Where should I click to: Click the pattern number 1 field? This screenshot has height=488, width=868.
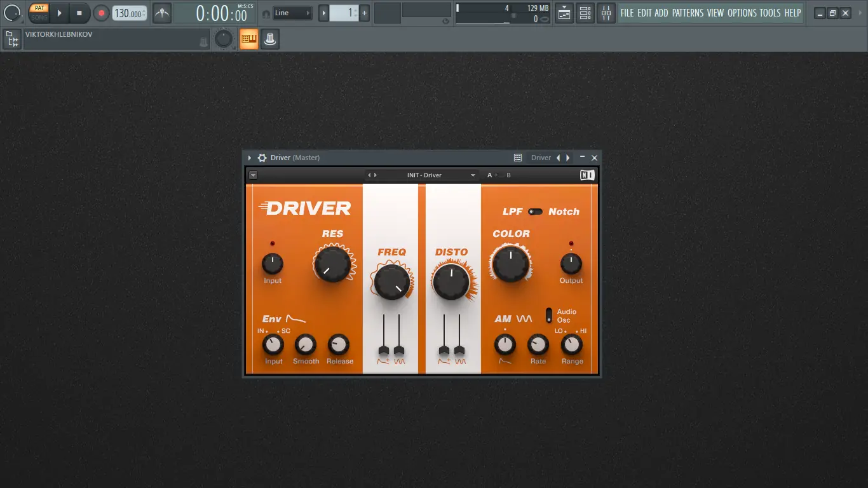point(344,13)
